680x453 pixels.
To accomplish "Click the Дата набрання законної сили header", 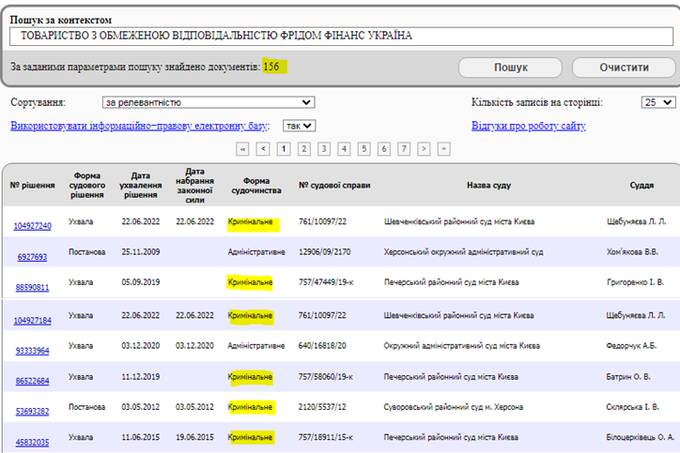I will click(x=195, y=186).
